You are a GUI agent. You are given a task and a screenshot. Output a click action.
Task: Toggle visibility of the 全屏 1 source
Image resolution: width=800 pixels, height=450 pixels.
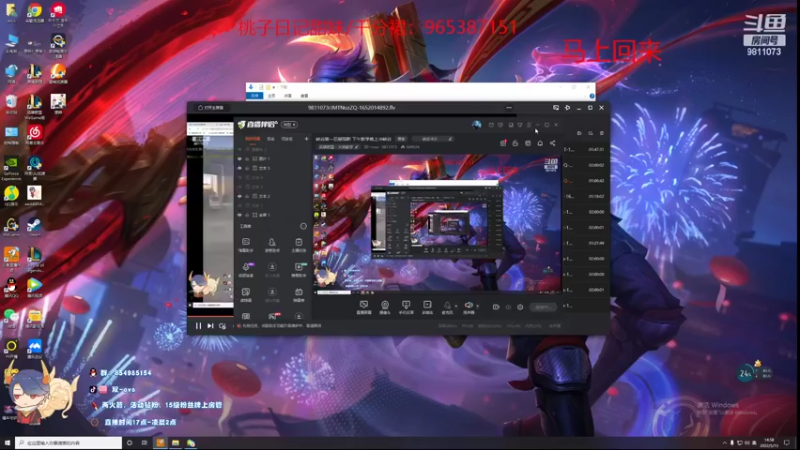point(240,215)
